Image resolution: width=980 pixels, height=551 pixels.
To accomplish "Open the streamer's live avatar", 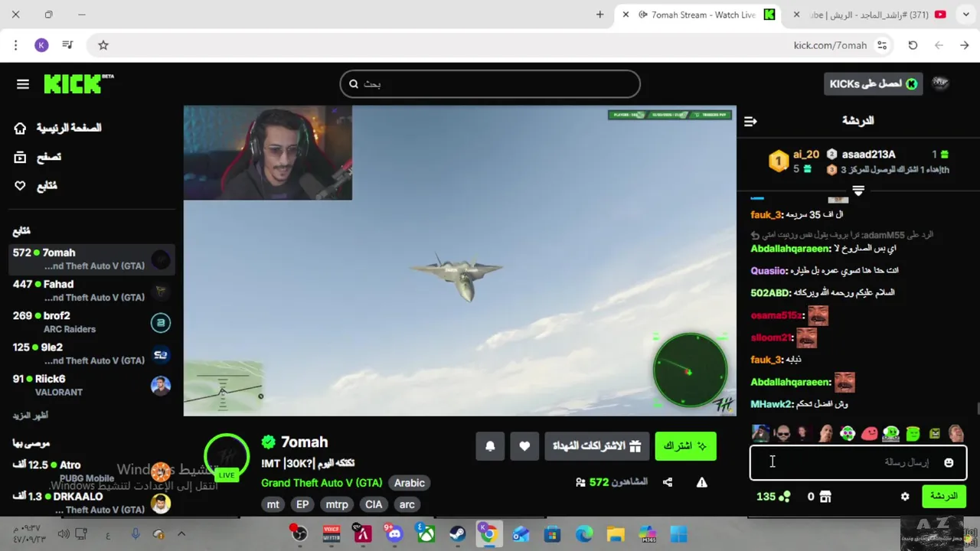I will [x=227, y=457].
